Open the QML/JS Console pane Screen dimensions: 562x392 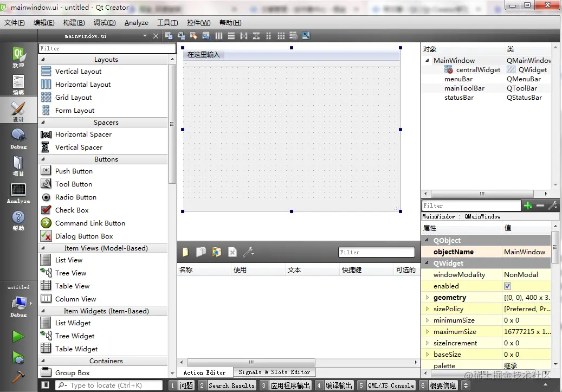386,385
